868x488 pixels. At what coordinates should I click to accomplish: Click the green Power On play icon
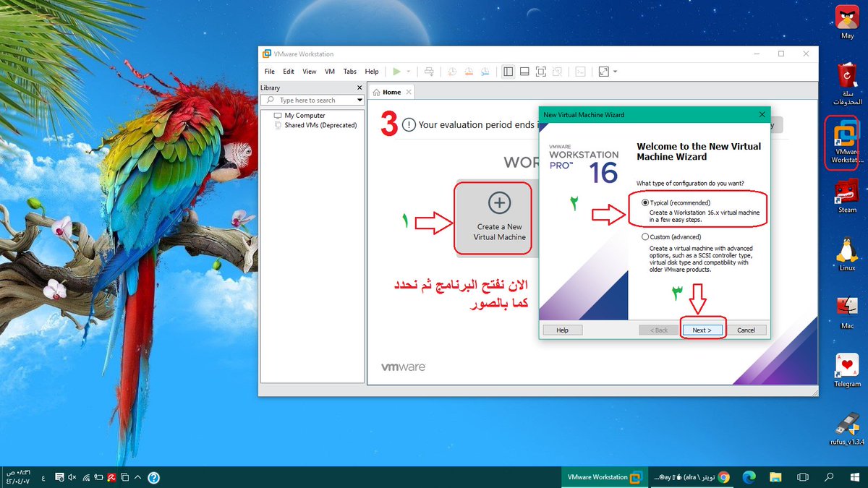pos(396,72)
